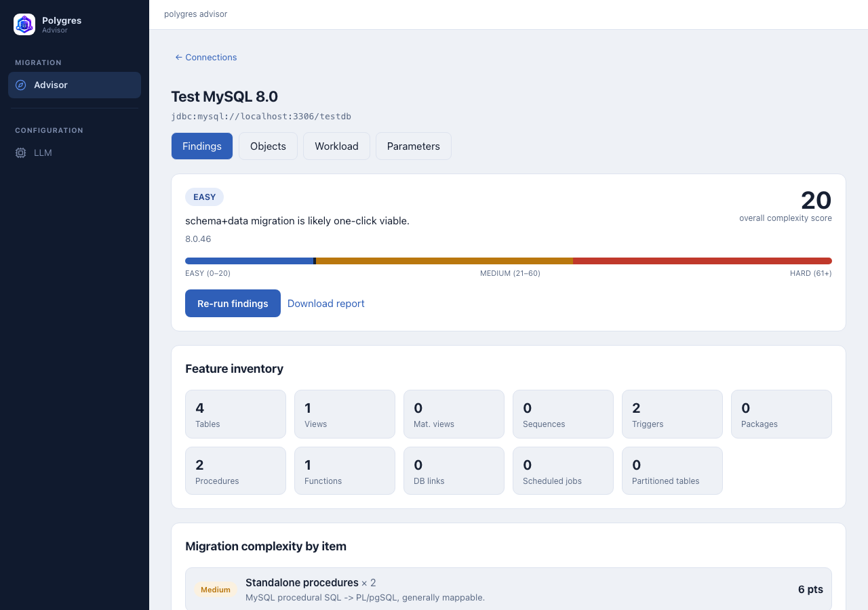Image resolution: width=868 pixels, height=610 pixels.
Task: Open the Advisor sidebar item
Action: click(x=75, y=85)
